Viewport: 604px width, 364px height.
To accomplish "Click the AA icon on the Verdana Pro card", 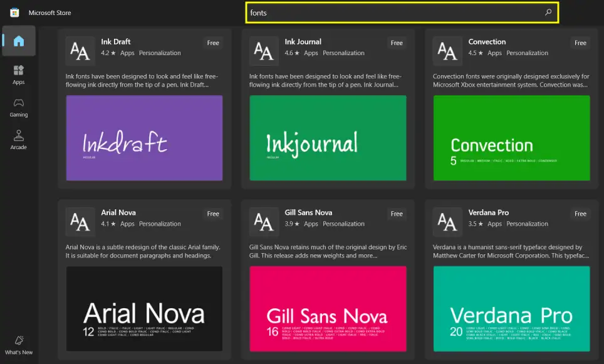I will point(447,221).
